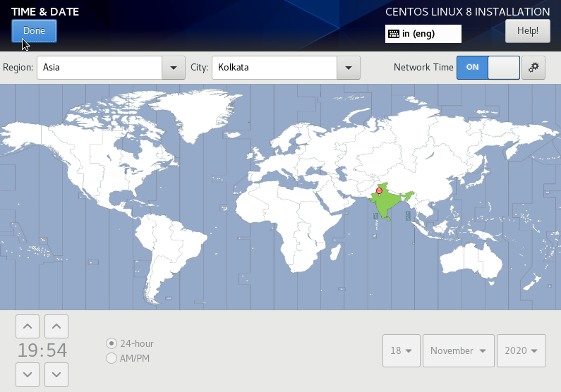This screenshot has height=392, width=561.
Task: Open the month dropdown showing November
Action: (458, 350)
